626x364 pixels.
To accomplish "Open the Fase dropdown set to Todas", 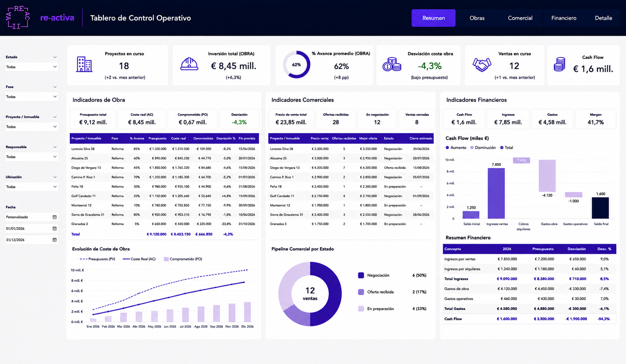I will tap(32, 97).
